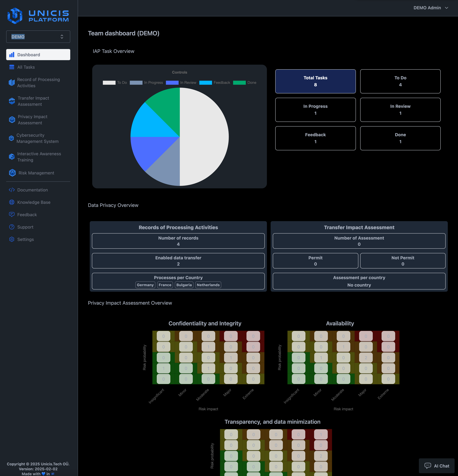Click the Germany country tag

[145, 285]
